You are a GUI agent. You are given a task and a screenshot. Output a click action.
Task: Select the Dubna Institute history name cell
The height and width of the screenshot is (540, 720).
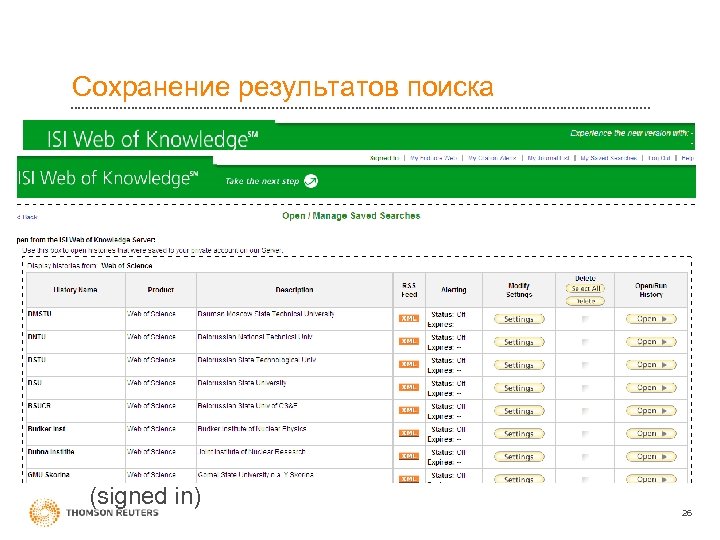pos(76,457)
